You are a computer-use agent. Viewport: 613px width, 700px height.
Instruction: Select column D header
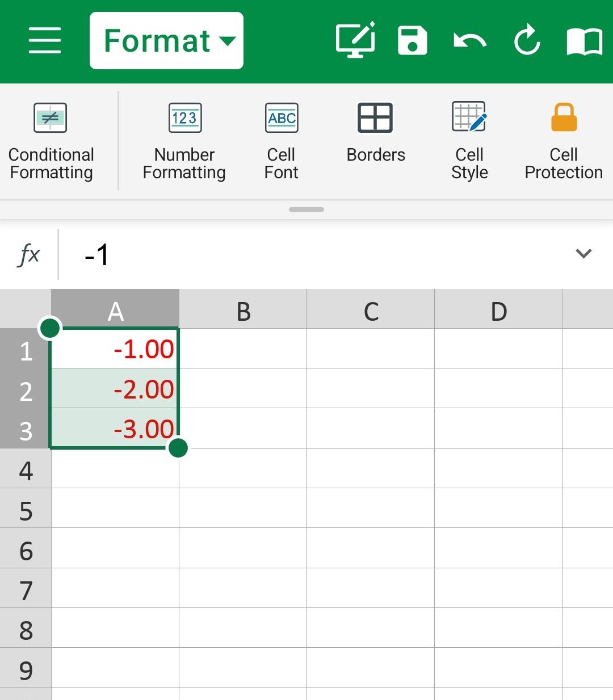click(498, 309)
